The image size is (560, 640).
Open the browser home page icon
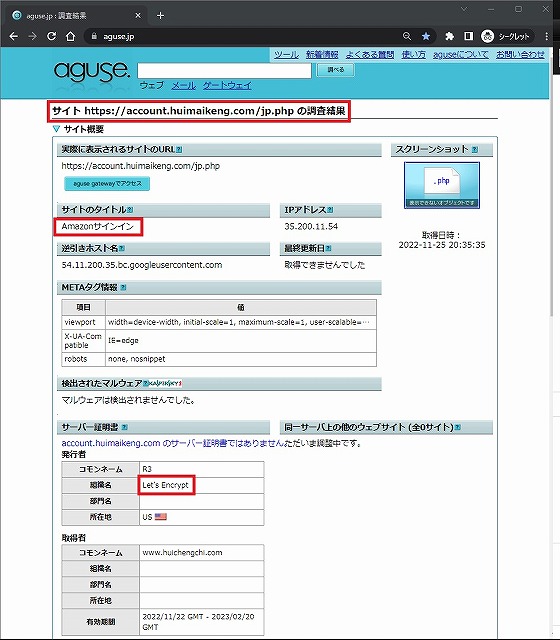[71, 36]
